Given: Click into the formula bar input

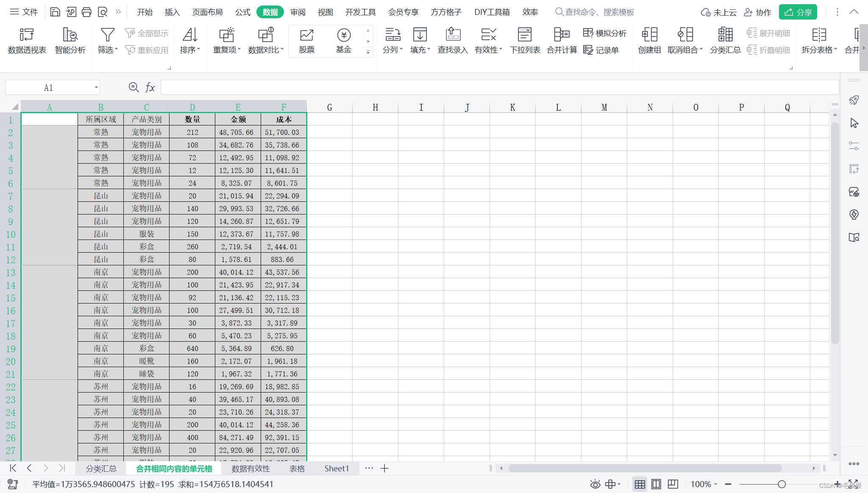Looking at the screenshot, I should pos(499,88).
